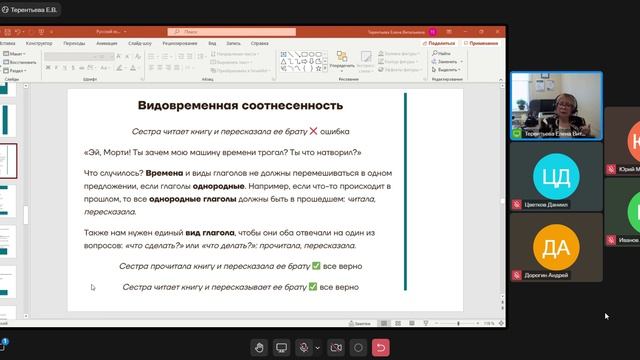This screenshot has height=360, width=640.
Task: Open the Слайд-шоу ribbon tab
Action: (140, 43)
